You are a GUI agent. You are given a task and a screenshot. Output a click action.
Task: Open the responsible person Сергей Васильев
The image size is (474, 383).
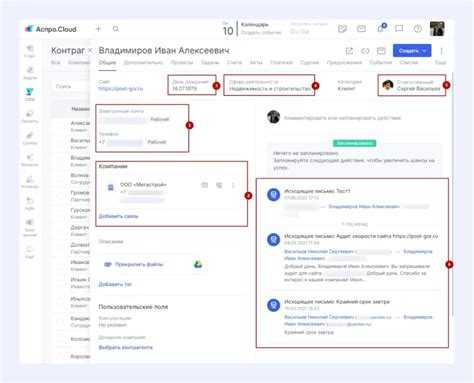click(418, 89)
